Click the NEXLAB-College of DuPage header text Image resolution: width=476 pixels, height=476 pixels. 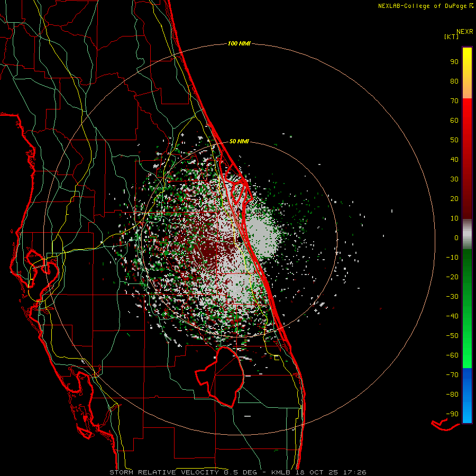pyautogui.click(x=425, y=6)
